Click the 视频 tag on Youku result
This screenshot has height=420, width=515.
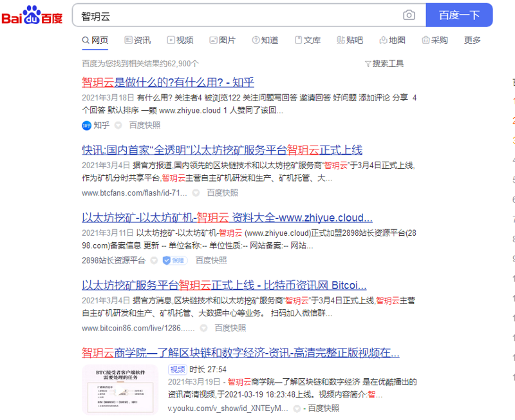[178, 369]
